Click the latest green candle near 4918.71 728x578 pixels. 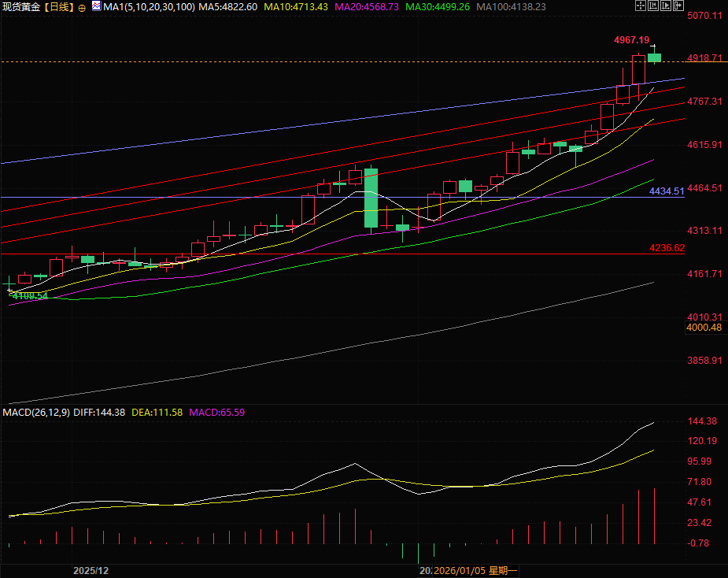tap(654, 57)
